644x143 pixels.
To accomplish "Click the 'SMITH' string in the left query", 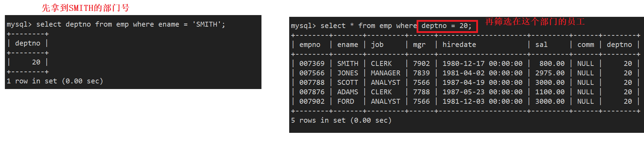I will coord(208,25).
